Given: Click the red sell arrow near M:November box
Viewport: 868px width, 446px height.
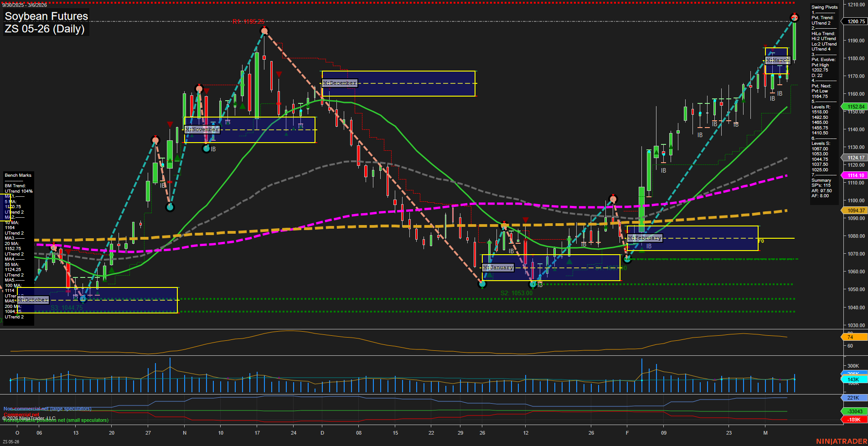Looking at the screenshot, I should click(207, 91).
